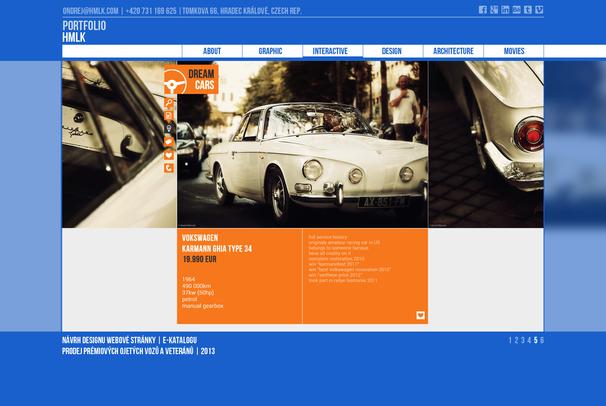Image resolution: width=606 pixels, height=406 pixels.
Task: Open the Movies menu item
Action: 514,51
